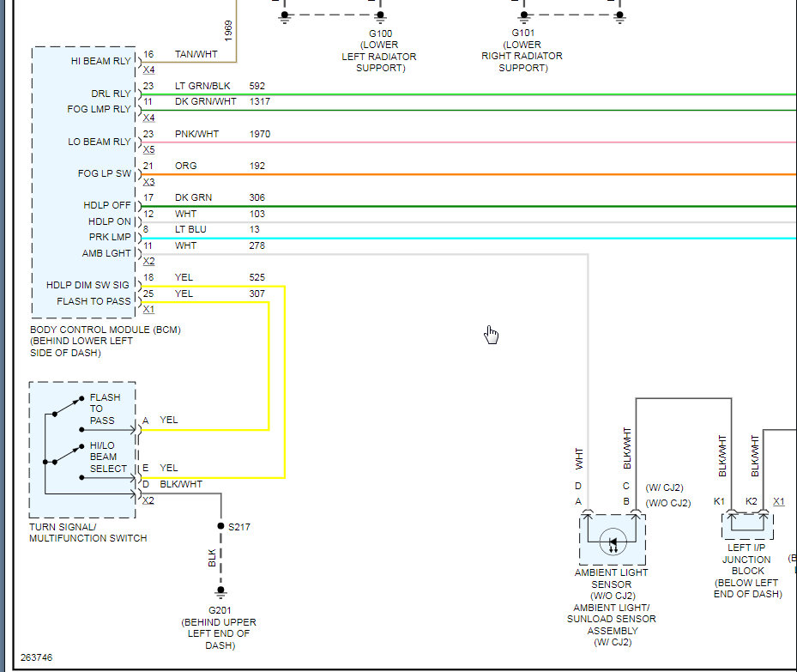The image size is (797, 672).
Task: Select the PRK LMP terminal label
Action: pos(110,236)
